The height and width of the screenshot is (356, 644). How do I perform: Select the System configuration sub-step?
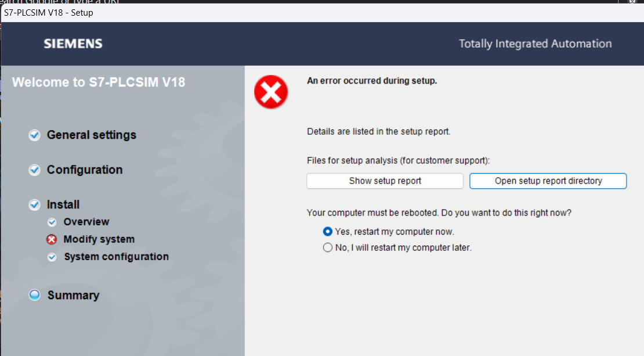tap(116, 257)
